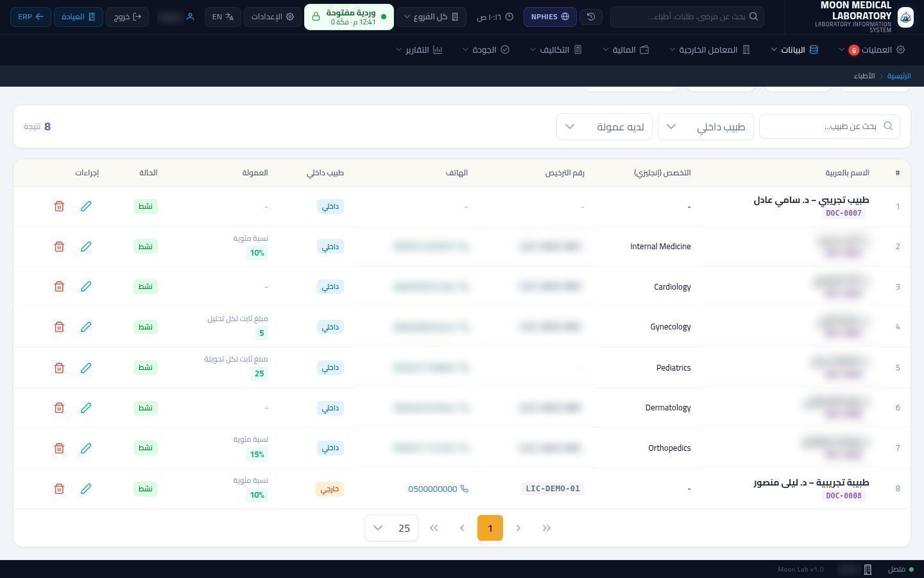Go to next page single arrow
The height and width of the screenshot is (578, 924).
click(x=462, y=528)
